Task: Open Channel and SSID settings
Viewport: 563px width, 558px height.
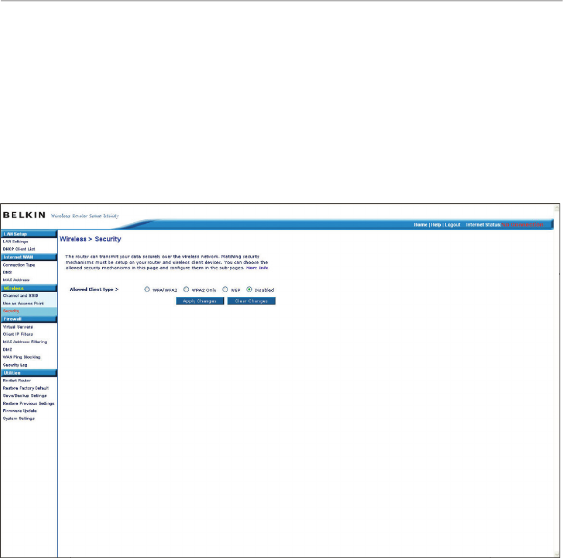Action: 20,296
